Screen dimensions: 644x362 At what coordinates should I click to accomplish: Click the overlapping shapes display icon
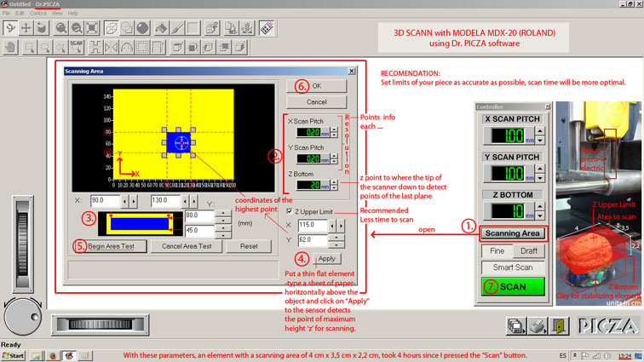tap(127, 28)
